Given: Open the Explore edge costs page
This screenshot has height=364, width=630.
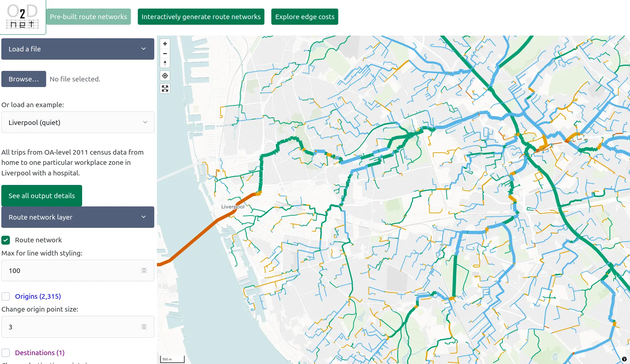Looking at the screenshot, I should point(304,17).
